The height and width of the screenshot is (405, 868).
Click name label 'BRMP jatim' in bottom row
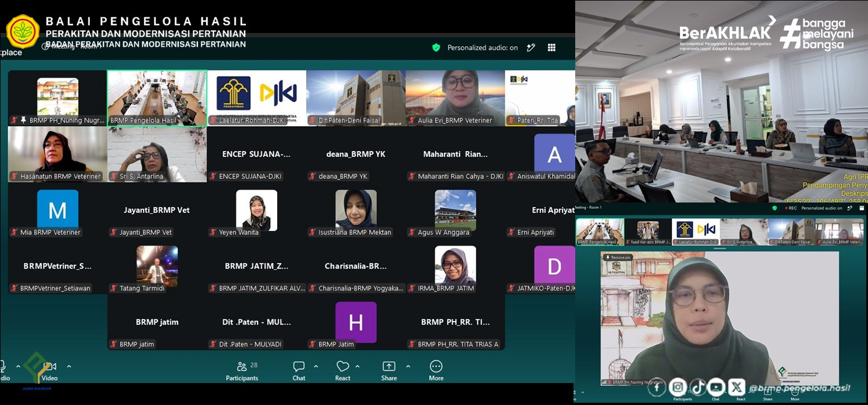click(137, 344)
